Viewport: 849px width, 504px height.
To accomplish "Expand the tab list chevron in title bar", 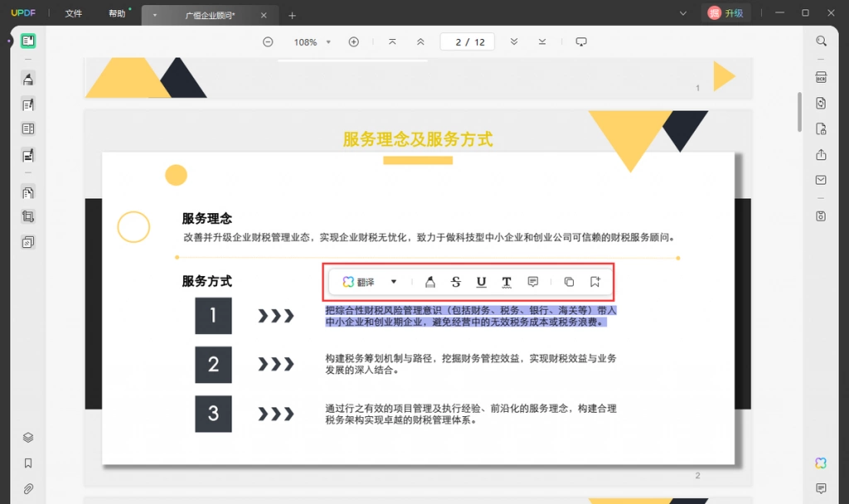I will [x=683, y=13].
